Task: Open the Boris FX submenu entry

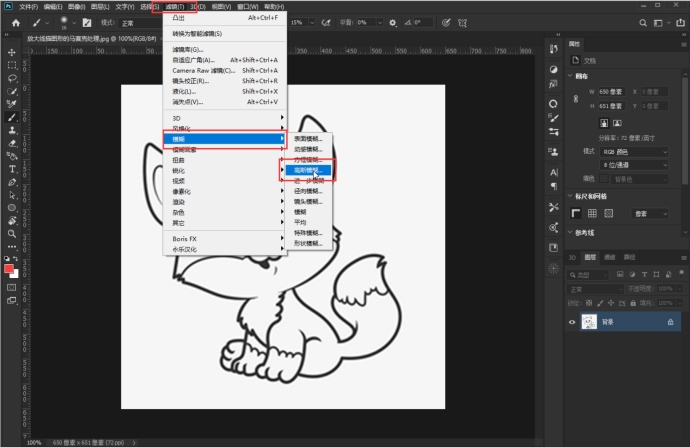Action: [x=225, y=238]
